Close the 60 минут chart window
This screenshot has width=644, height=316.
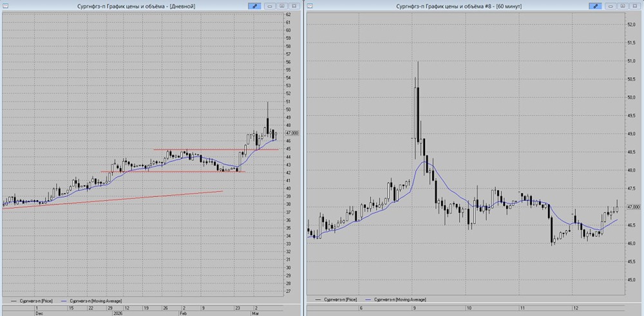tap(634, 6)
